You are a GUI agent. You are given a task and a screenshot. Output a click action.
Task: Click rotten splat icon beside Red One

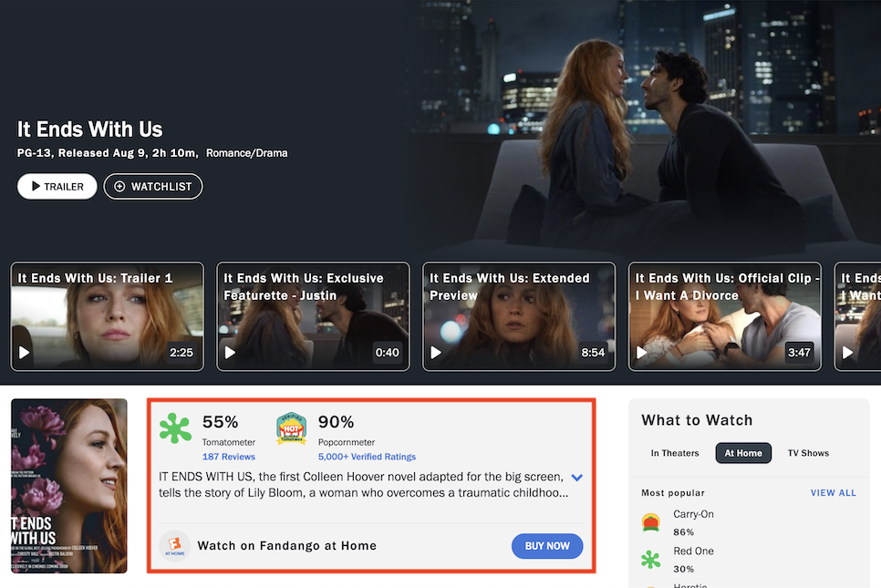[x=650, y=560]
